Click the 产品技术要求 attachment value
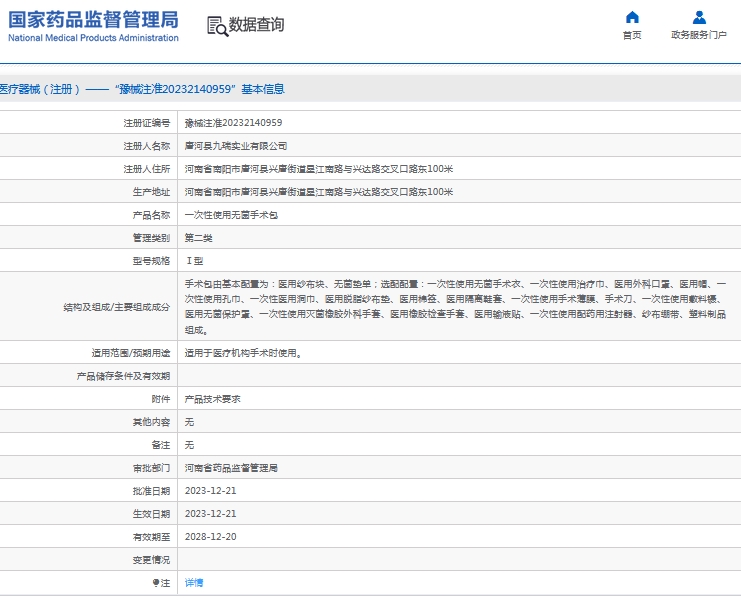This screenshot has height=604, width=741. pos(212,399)
